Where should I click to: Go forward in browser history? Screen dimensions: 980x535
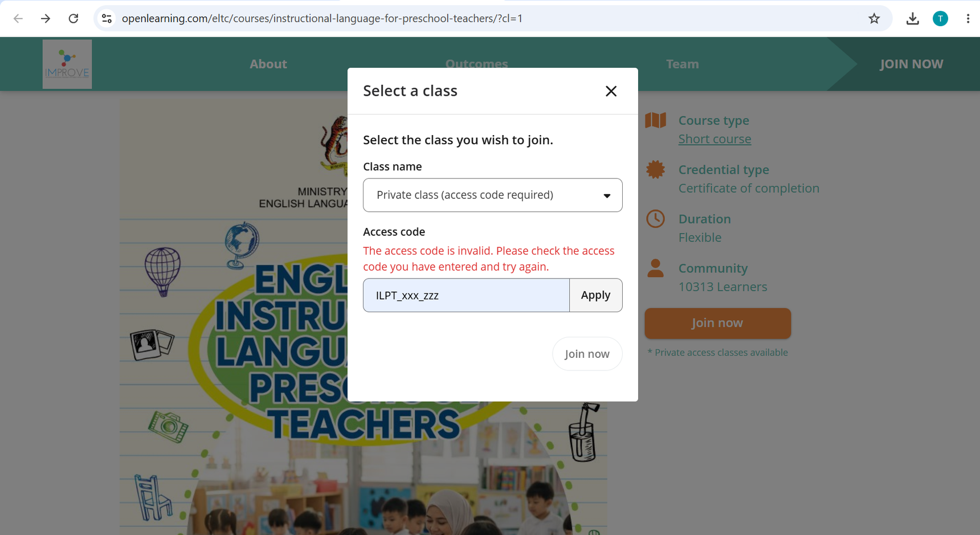pos(46,19)
